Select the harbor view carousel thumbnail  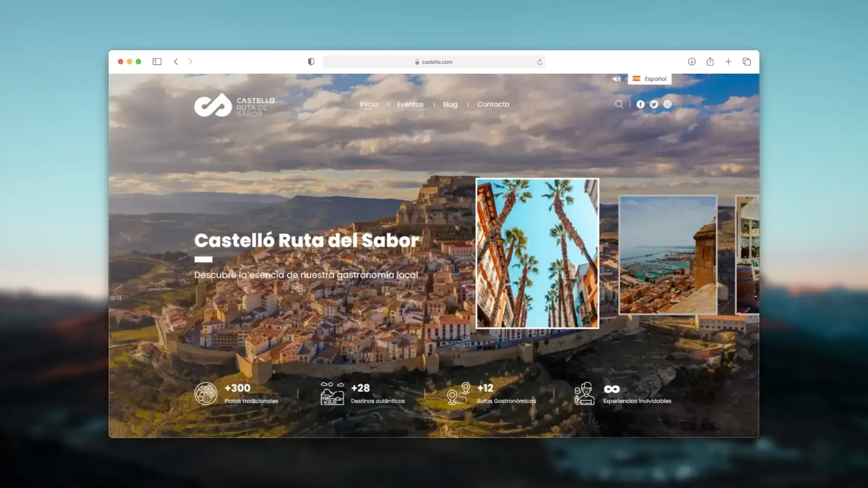[667, 254]
